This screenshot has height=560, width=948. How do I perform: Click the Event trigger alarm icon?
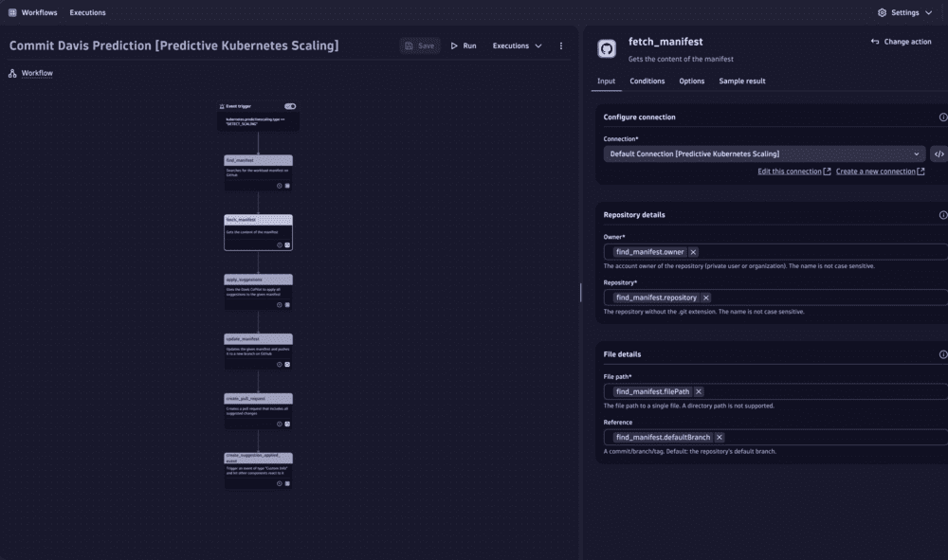222,106
